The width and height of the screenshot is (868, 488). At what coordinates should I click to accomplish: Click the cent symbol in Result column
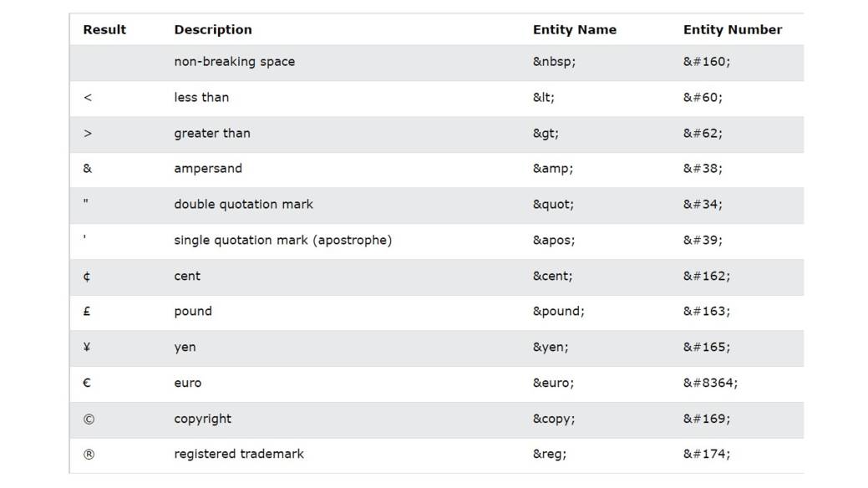click(x=87, y=277)
